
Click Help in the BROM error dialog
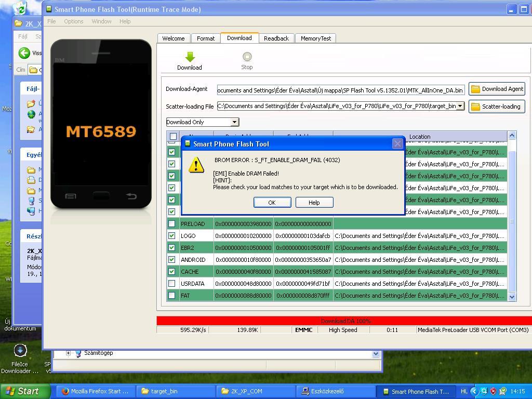coord(314,203)
